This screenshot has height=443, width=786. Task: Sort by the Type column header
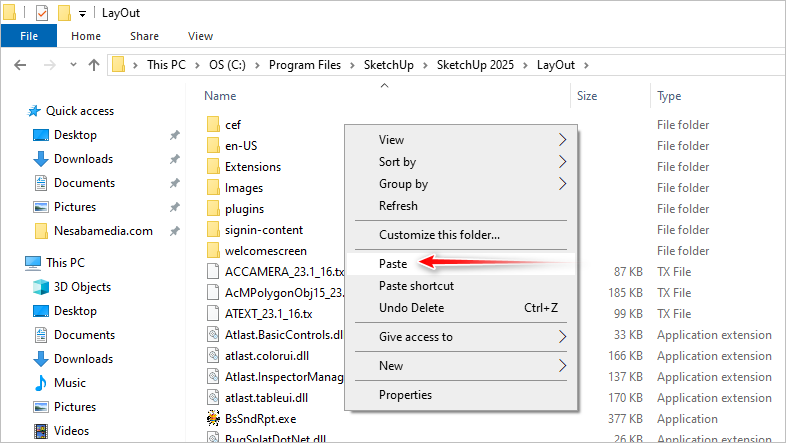click(669, 96)
